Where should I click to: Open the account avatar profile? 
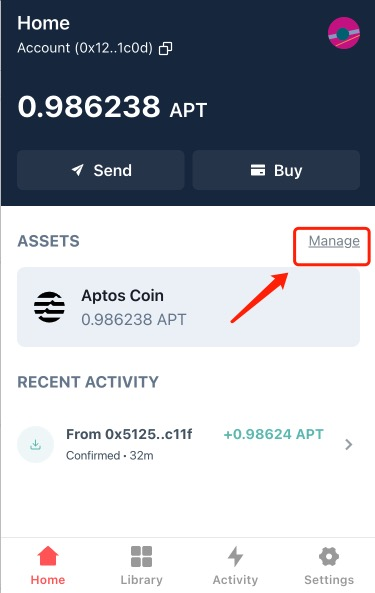[x=344, y=33]
